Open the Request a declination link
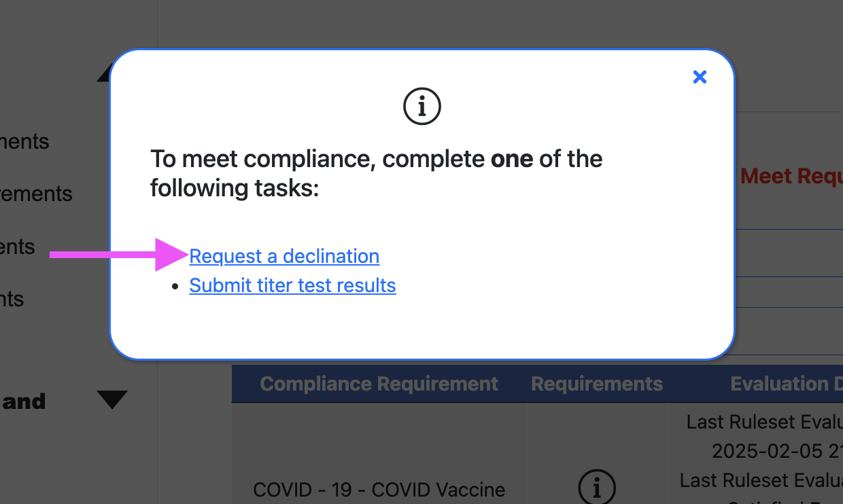 pos(284,256)
